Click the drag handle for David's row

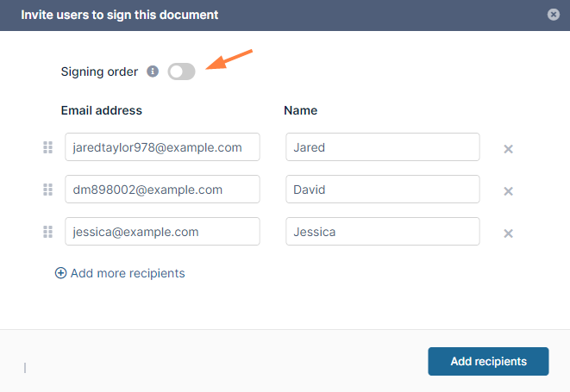coord(48,190)
